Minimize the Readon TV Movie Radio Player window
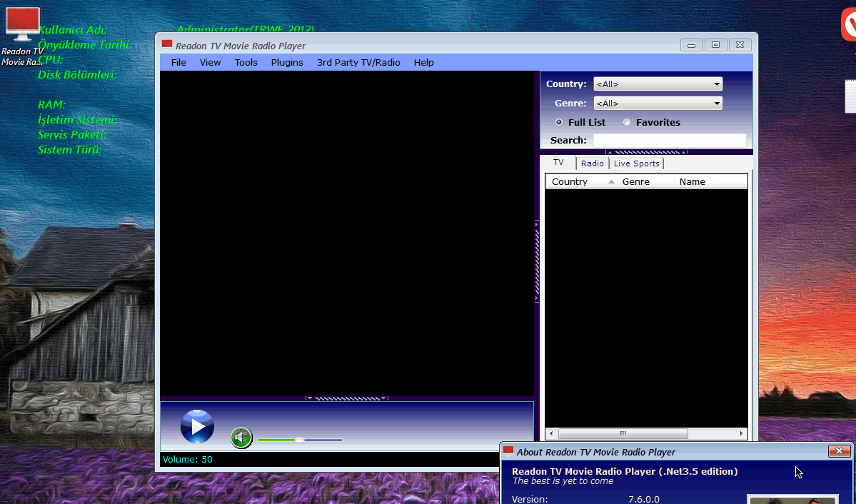This screenshot has height=504, width=856. 691,45
